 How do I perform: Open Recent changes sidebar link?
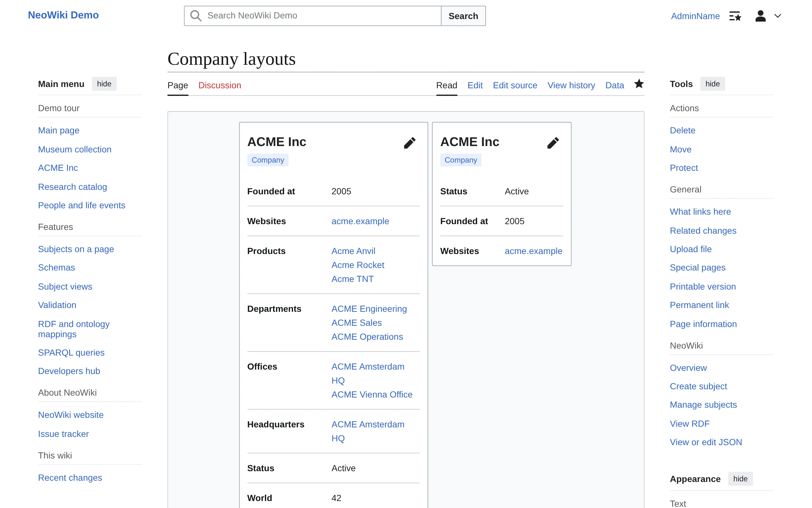70,478
